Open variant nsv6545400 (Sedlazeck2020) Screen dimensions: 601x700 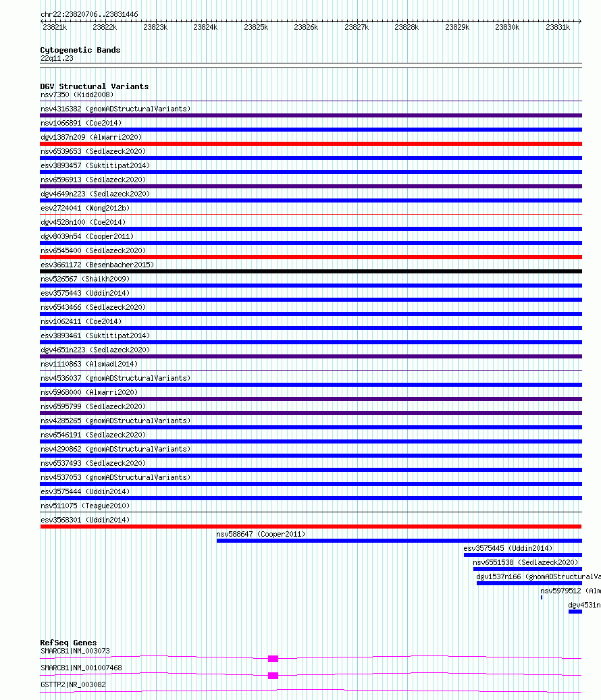click(x=93, y=251)
